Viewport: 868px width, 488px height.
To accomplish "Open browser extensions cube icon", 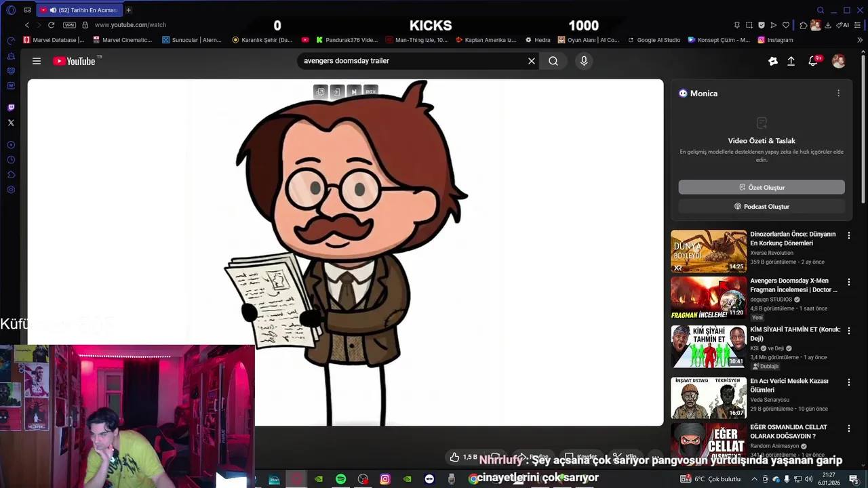I will pos(804,25).
